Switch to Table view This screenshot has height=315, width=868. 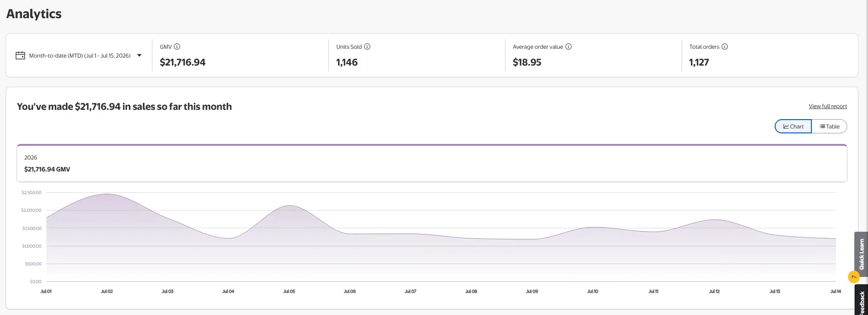click(x=830, y=126)
